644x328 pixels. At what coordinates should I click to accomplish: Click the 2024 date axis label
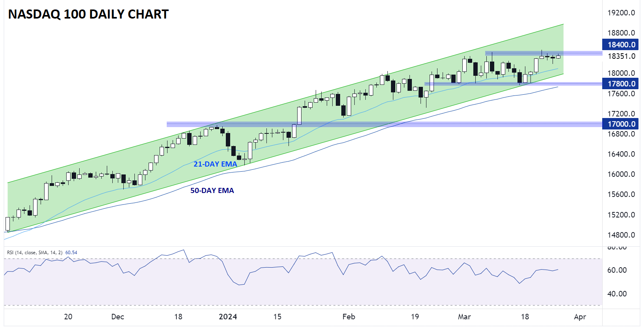[x=228, y=317]
